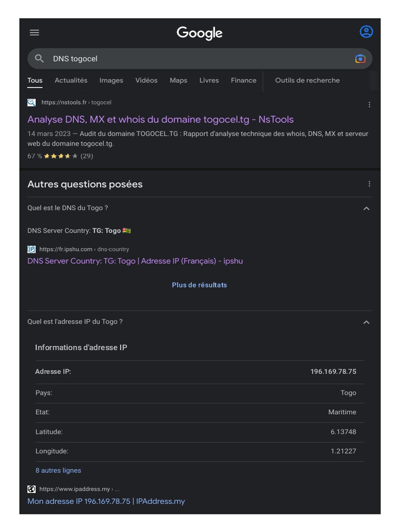The image size is (399, 532).
Task: Click the search field with DNS togocel
Action: pos(197,59)
